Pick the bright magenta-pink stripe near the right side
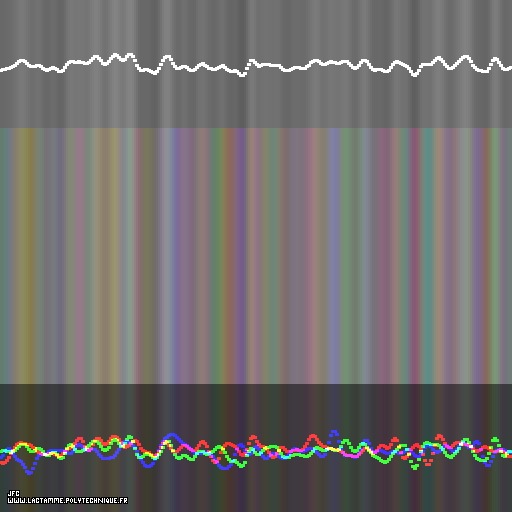 (x=414, y=256)
